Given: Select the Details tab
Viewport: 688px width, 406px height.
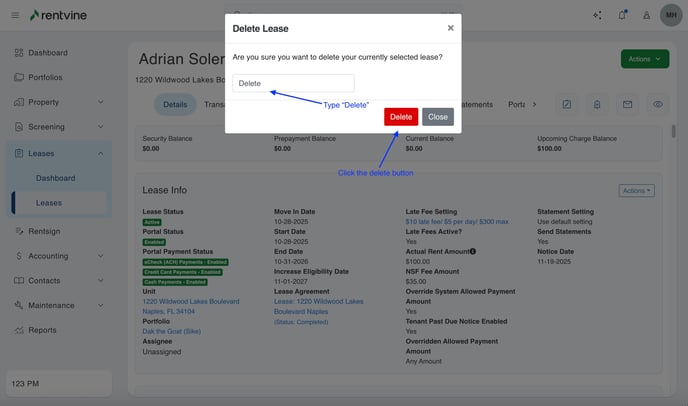Looking at the screenshot, I should [x=175, y=104].
